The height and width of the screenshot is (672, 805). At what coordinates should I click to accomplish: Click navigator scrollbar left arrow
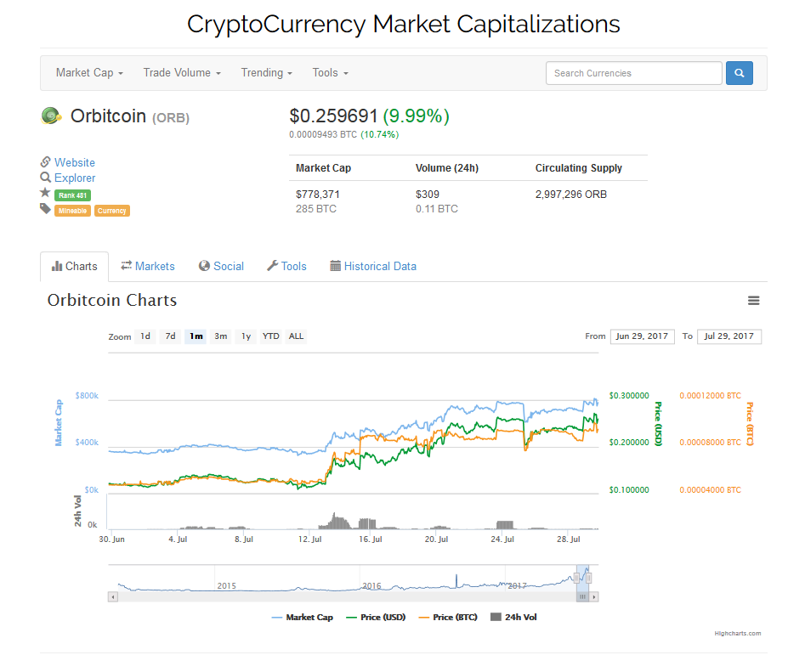(113, 596)
